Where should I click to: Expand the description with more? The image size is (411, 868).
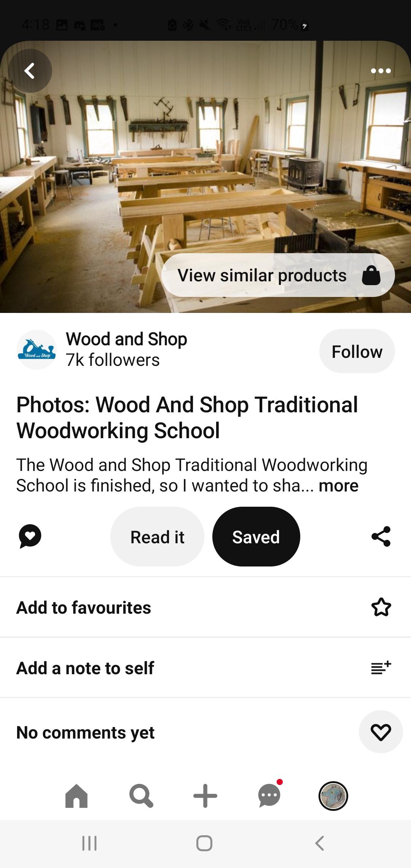tap(338, 486)
